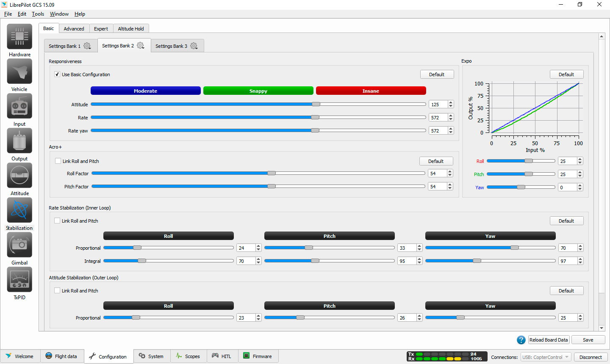
Task: Increase the Acro+ Roll Factor value
Action: pos(450,171)
